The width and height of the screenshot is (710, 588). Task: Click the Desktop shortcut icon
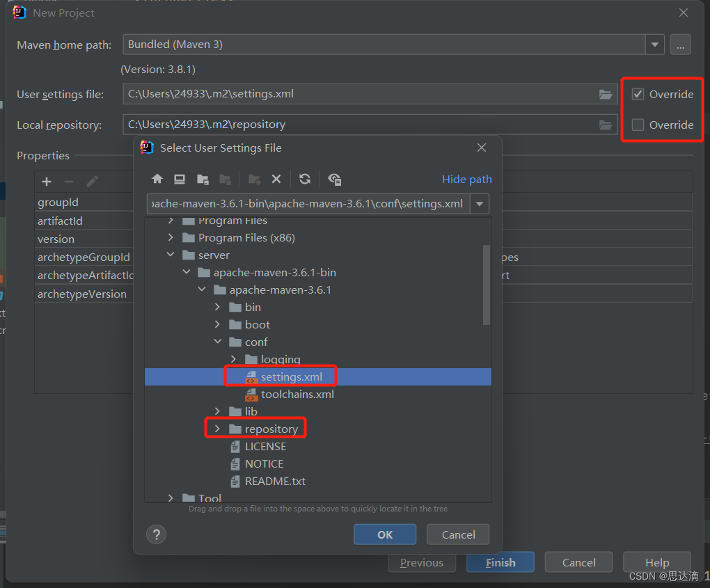pyautogui.click(x=179, y=179)
